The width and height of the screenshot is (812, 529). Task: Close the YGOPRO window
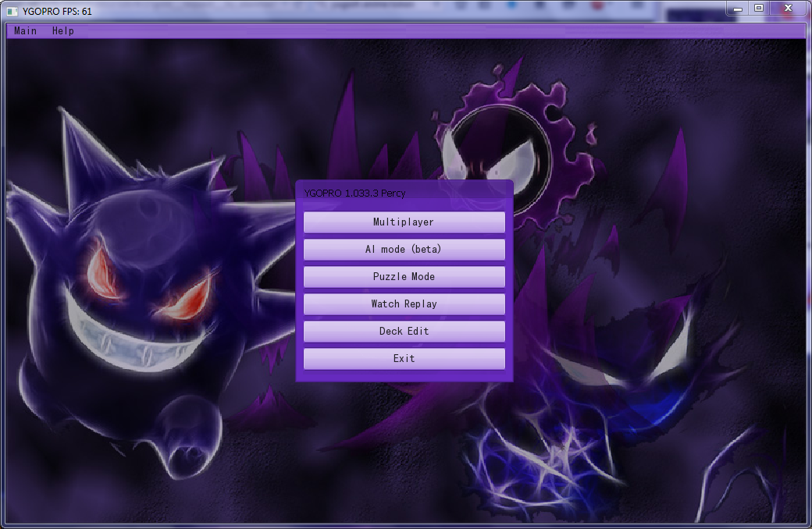click(788, 9)
